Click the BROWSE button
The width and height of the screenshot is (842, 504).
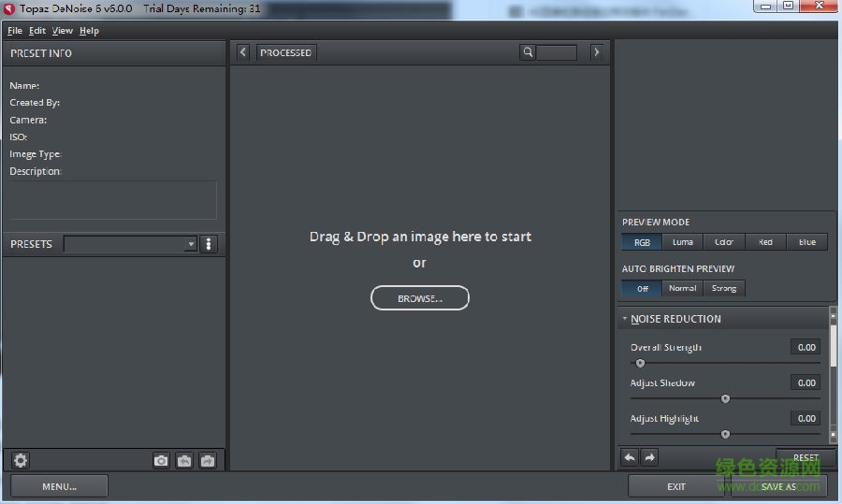point(420,298)
